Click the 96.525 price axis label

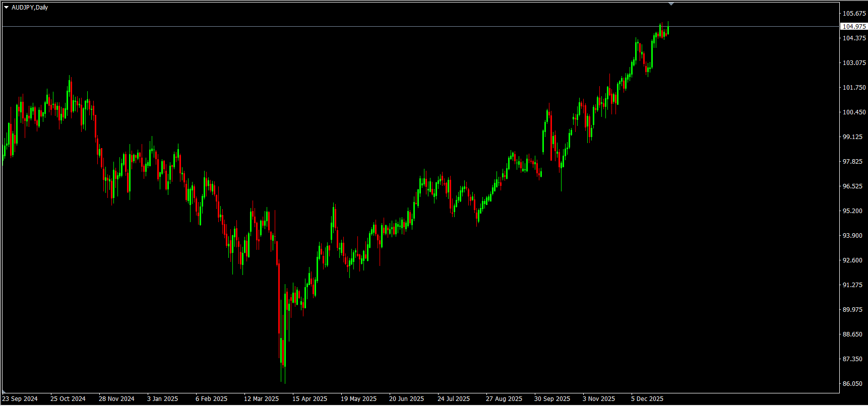tap(852, 186)
